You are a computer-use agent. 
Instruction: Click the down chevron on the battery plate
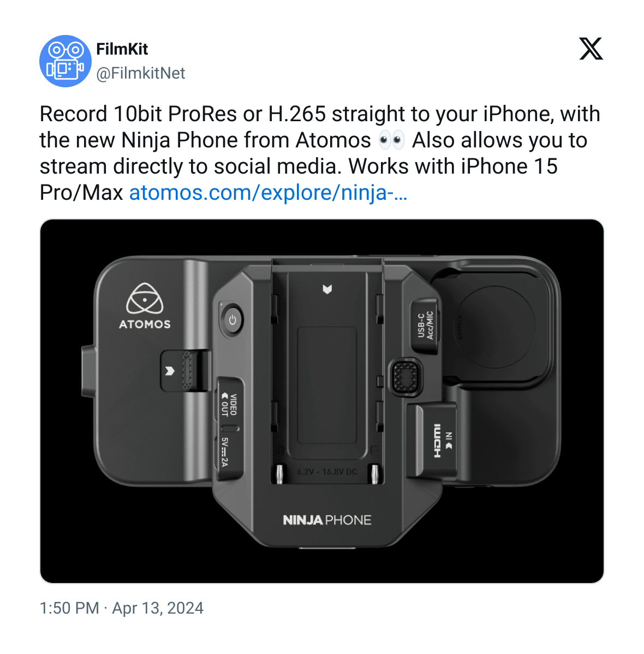(327, 289)
